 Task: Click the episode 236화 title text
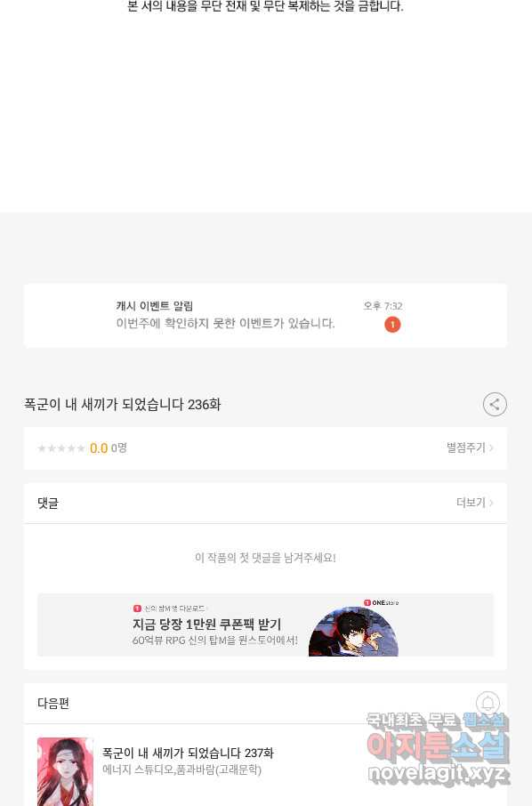[123, 405]
